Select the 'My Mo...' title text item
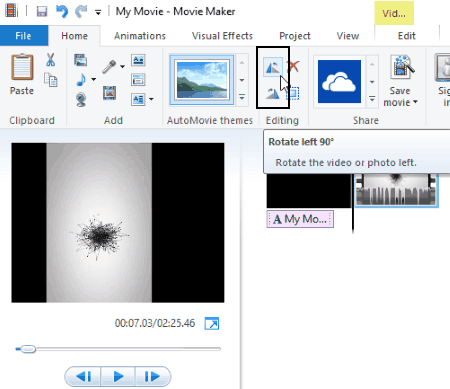Viewport: 450px width, 389px height. click(x=300, y=219)
